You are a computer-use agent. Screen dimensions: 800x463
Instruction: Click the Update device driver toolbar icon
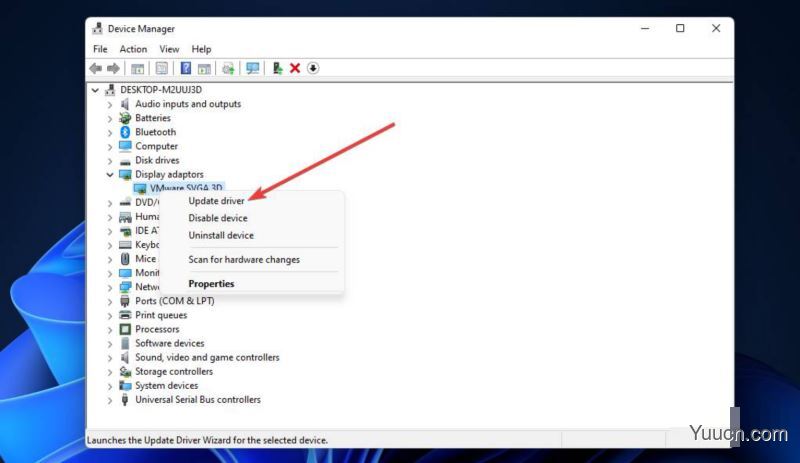tap(277, 68)
